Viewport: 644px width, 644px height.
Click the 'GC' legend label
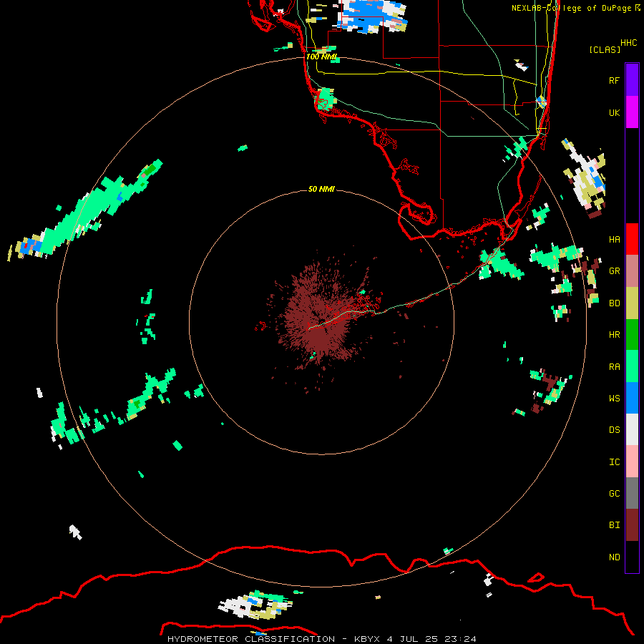pyautogui.click(x=614, y=494)
